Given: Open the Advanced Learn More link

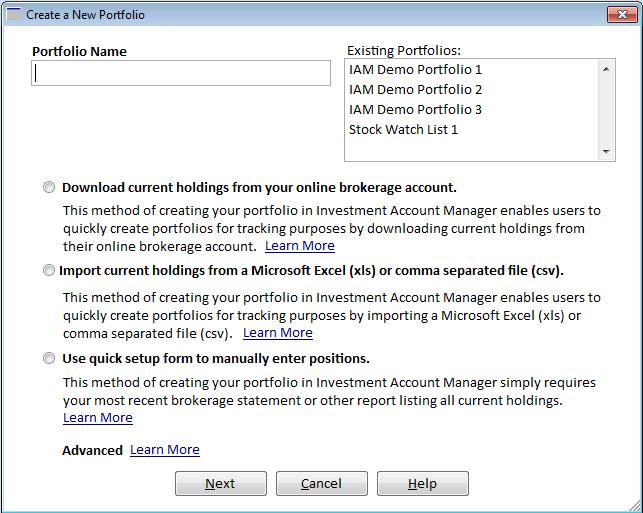Looking at the screenshot, I should point(165,450).
